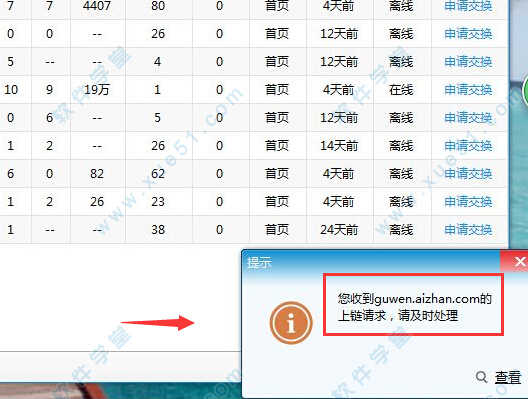Open the 查看 link in the popup

pyautogui.click(x=507, y=377)
